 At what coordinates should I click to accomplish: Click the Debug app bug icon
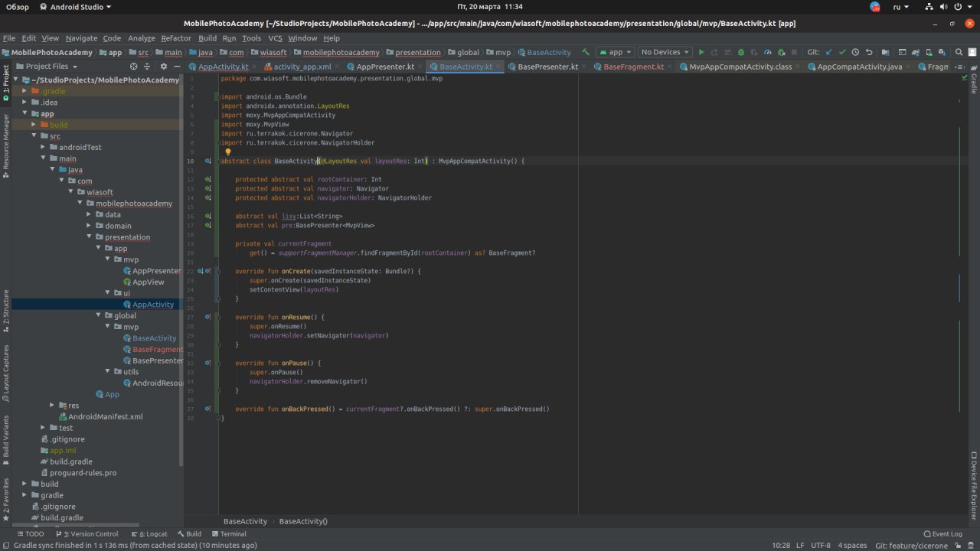(740, 52)
